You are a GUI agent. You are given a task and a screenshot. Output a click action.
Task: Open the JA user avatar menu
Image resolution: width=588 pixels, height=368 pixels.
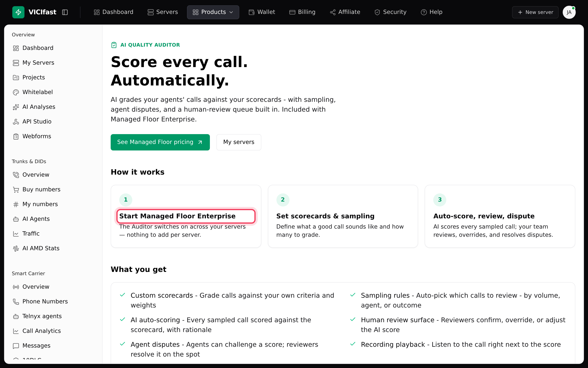click(569, 12)
